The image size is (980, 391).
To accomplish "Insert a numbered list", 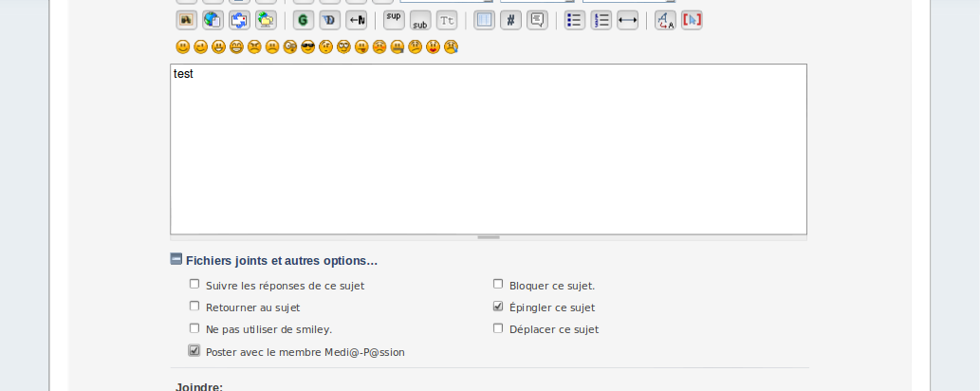I will (601, 20).
